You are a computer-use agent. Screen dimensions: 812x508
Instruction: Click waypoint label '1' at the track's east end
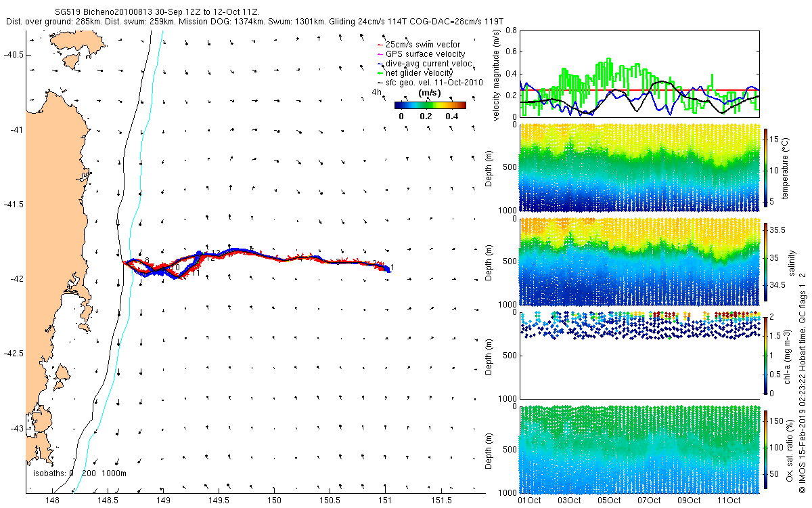[392, 268]
